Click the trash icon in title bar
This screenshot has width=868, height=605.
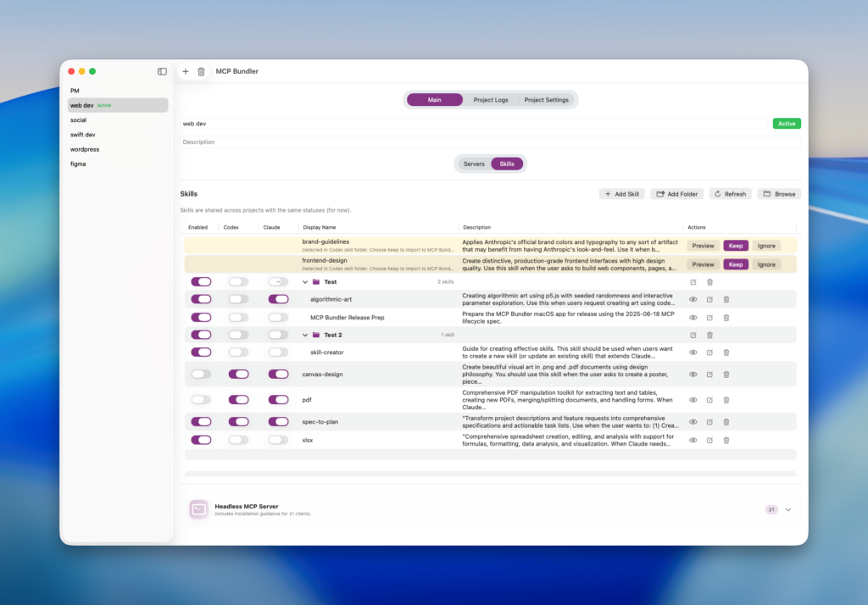pos(201,72)
